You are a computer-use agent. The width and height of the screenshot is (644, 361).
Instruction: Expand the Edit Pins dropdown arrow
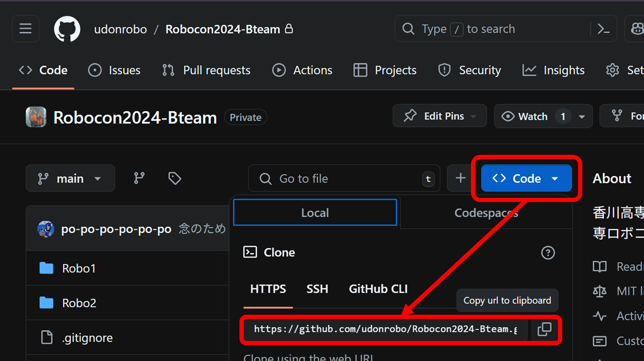(x=473, y=116)
